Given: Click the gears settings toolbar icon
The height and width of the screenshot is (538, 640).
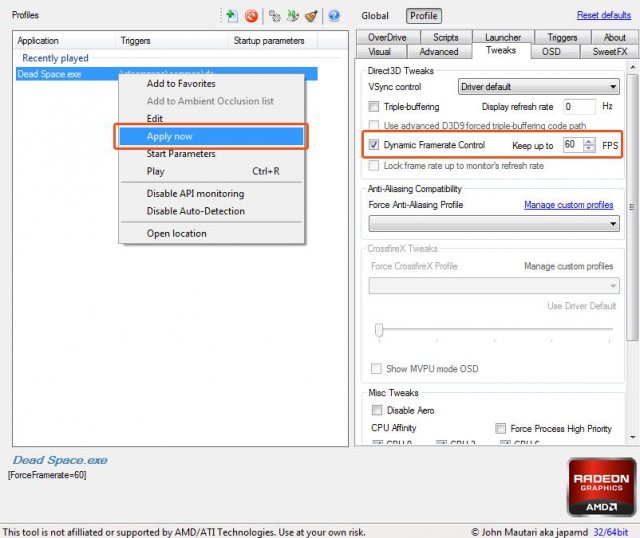Looking at the screenshot, I should pyautogui.click(x=273, y=16).
